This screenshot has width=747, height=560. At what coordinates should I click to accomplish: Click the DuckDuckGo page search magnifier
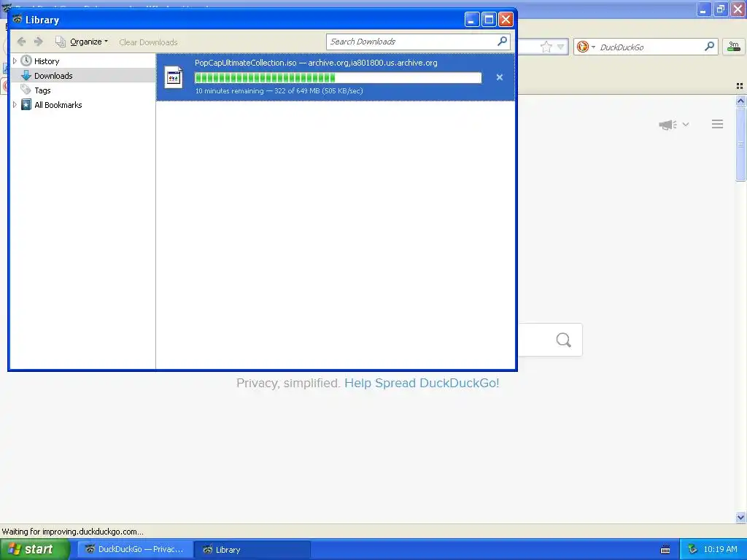click(564, 340)
